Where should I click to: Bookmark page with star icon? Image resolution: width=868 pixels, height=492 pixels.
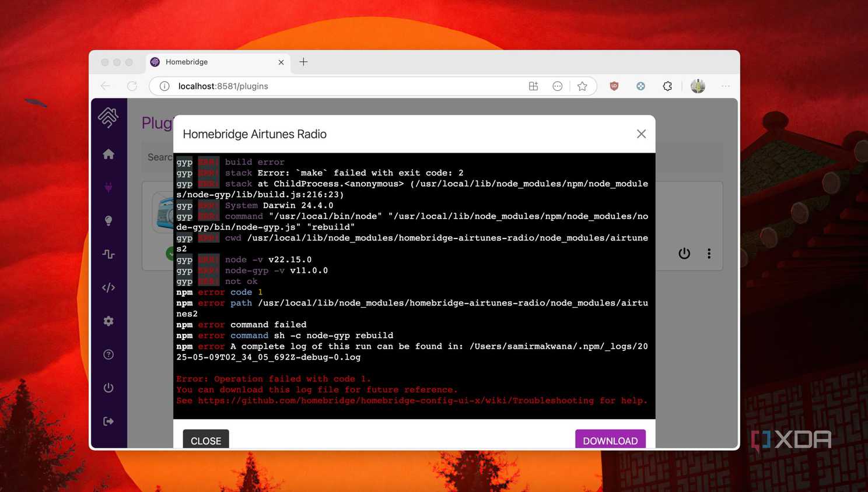582,86
